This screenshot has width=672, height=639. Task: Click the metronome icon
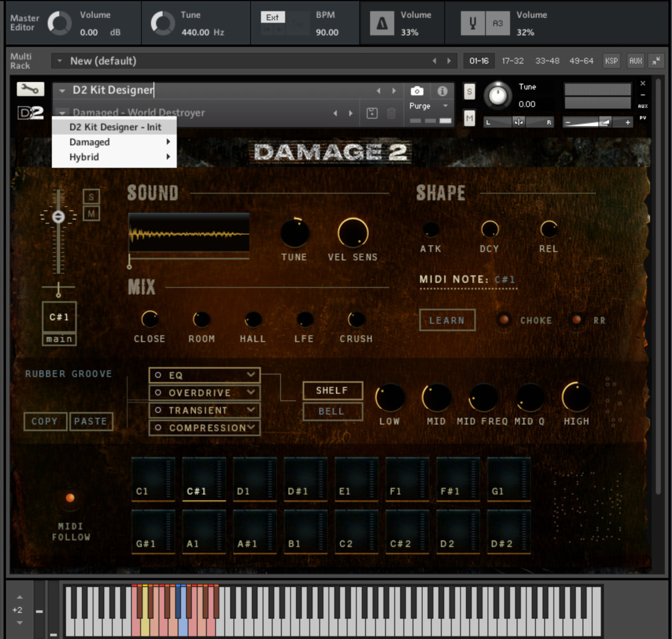[382, 23]
